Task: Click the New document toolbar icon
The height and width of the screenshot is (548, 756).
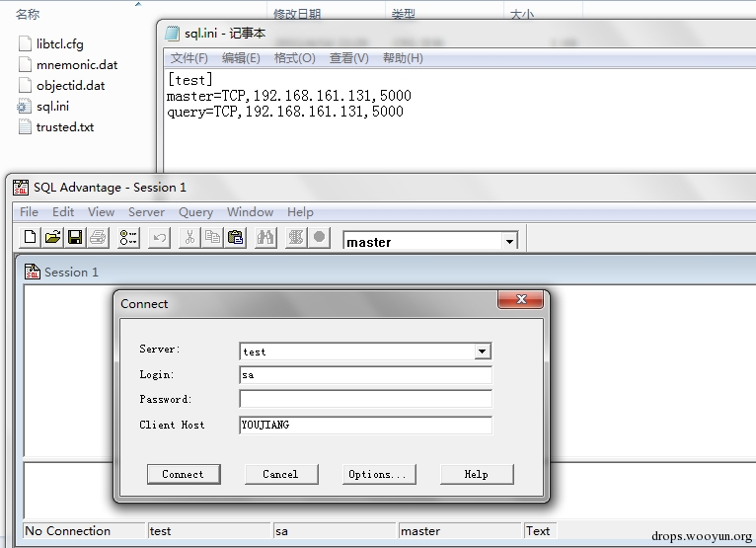Action: click(x=30, y=237)
